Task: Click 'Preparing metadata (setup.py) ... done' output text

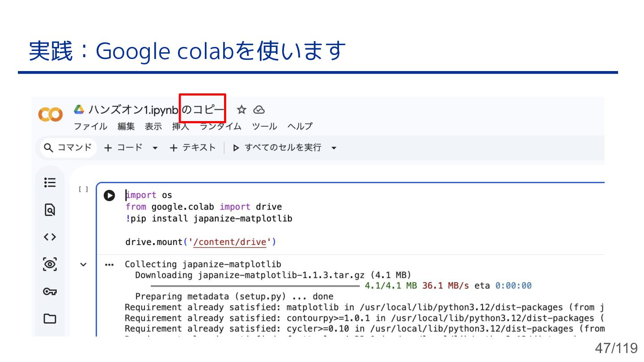Action: (234, 296)
